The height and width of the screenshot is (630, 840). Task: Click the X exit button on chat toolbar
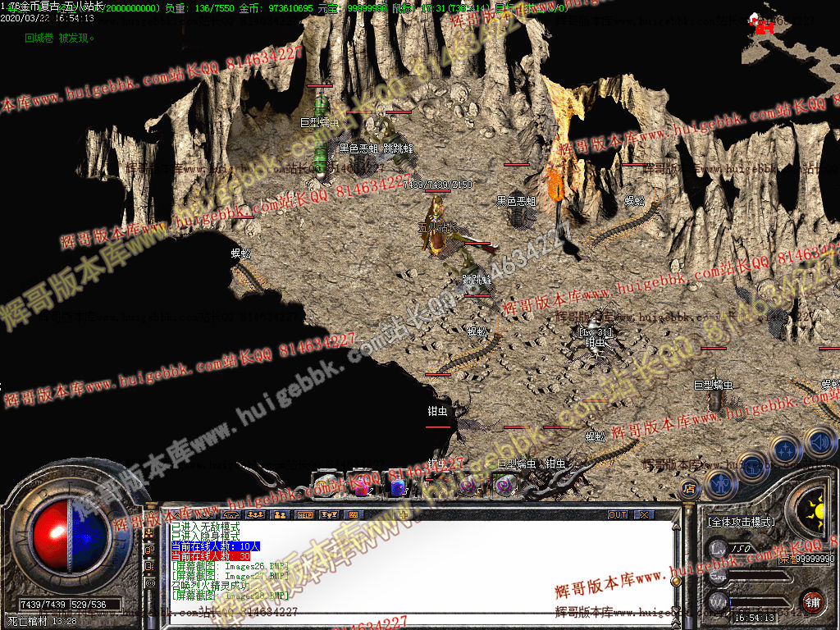[644, 514]
